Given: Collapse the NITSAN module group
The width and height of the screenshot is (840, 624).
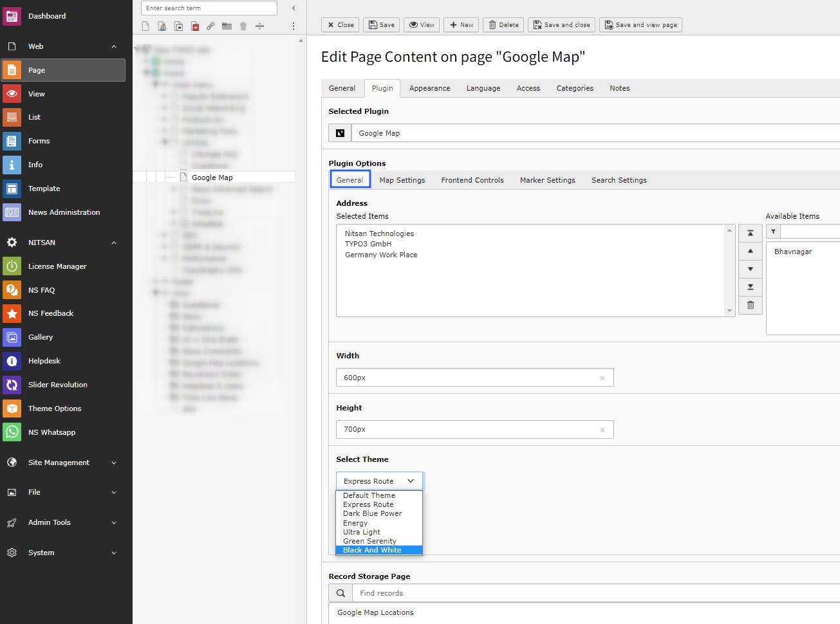Looking at the screenshot, I should click(114, 243).
